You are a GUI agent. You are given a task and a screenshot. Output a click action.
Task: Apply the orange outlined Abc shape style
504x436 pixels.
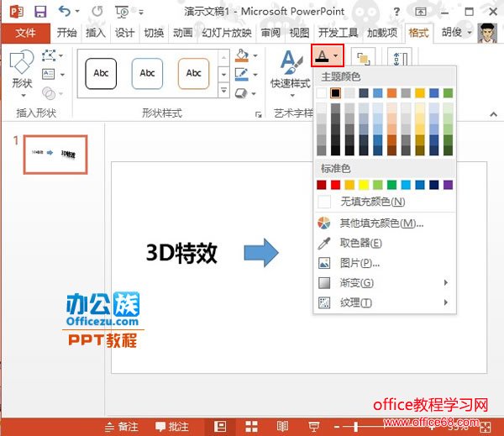pyautogui.click(x=193, y=74)
